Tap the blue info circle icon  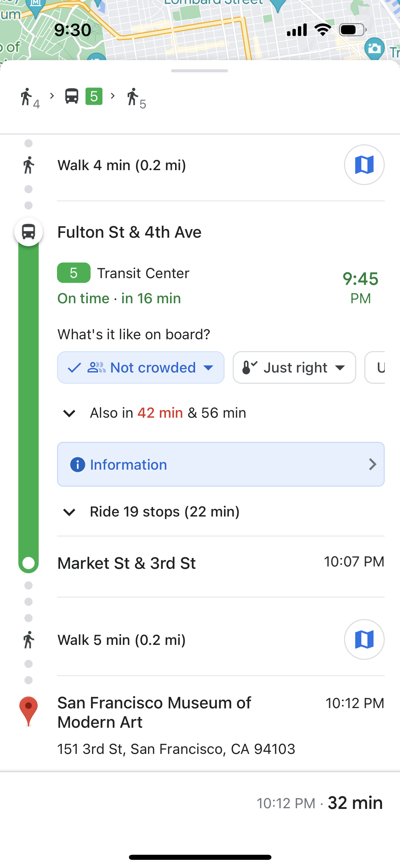(x=77, y=464)
